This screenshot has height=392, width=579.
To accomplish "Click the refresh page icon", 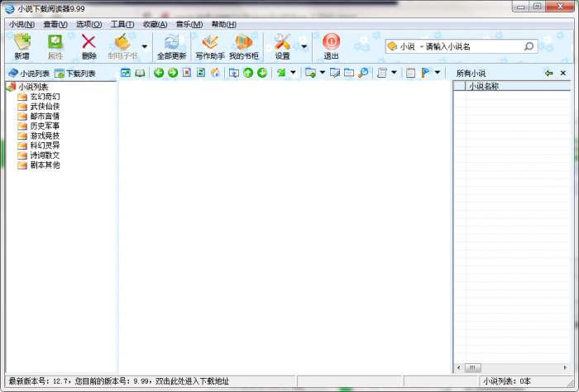I will click(201, 73).
